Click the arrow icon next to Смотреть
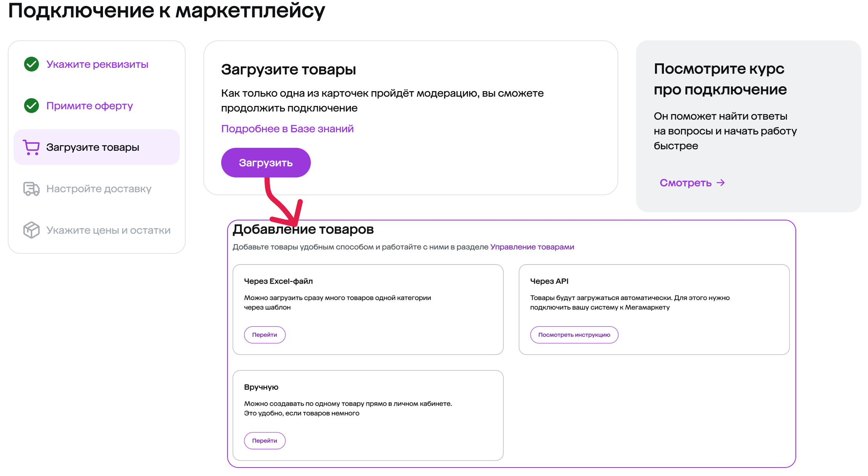Screen dimensions: 868x476 coord(721,183)
